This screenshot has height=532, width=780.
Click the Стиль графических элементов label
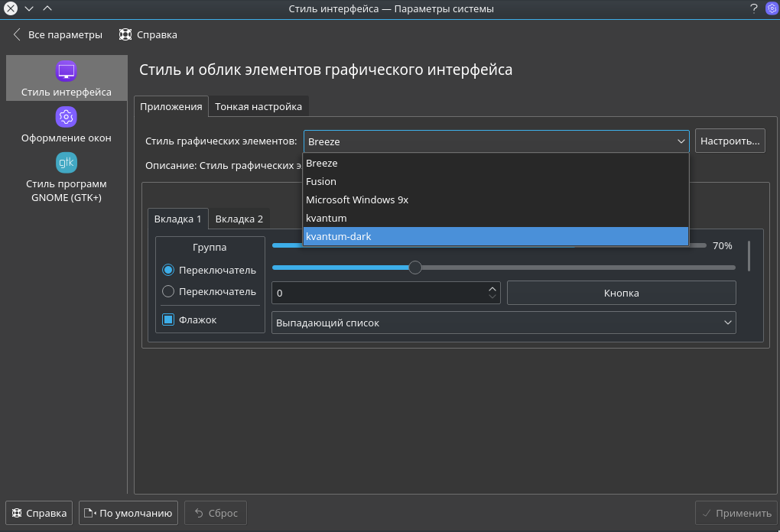(221, 141)
